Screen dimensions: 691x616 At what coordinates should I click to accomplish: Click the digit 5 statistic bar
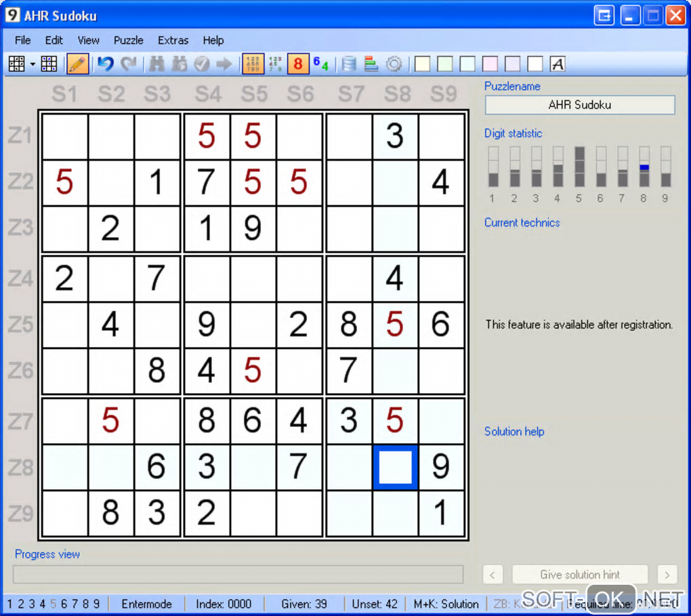point(579,167)
